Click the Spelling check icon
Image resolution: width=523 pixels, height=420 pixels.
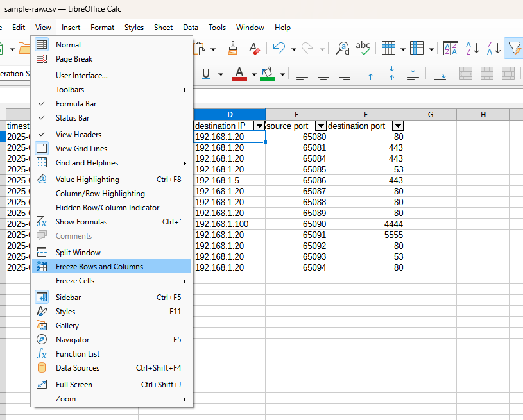363,48
